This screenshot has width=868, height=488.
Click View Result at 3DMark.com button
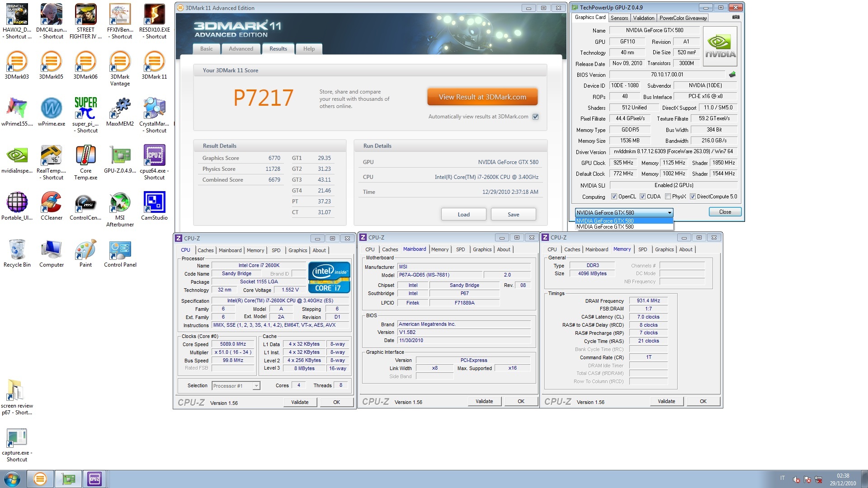point(482,97)
